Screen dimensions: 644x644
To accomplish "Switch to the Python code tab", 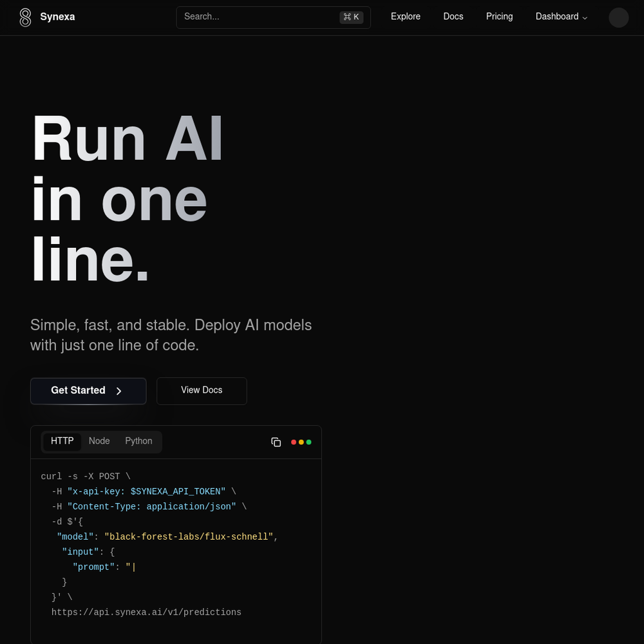I will [x=138, y=441].
